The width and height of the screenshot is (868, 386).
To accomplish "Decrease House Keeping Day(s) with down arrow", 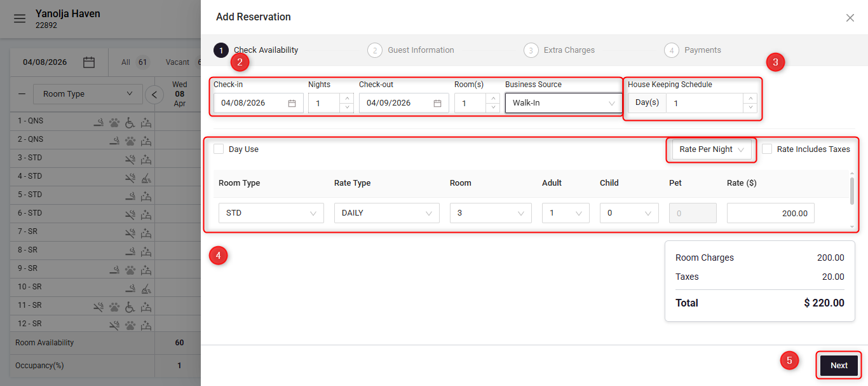I will tap(750, 107).
